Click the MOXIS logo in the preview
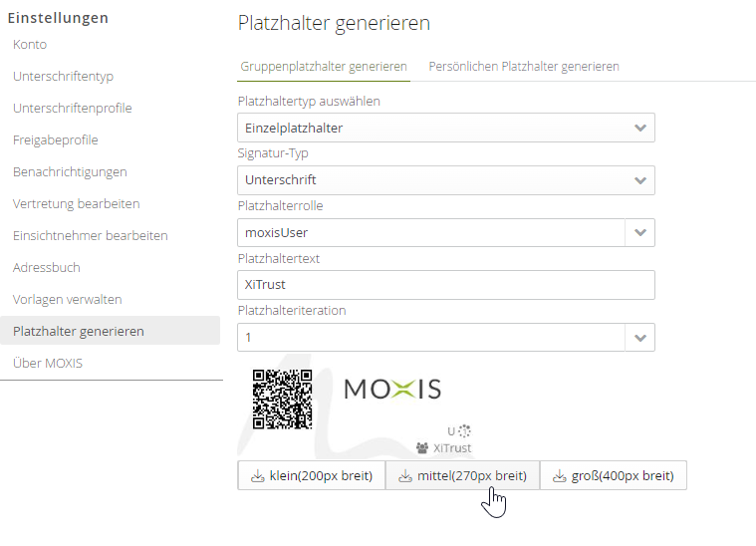This screenshot has height=546, width=756. (392, 389)
